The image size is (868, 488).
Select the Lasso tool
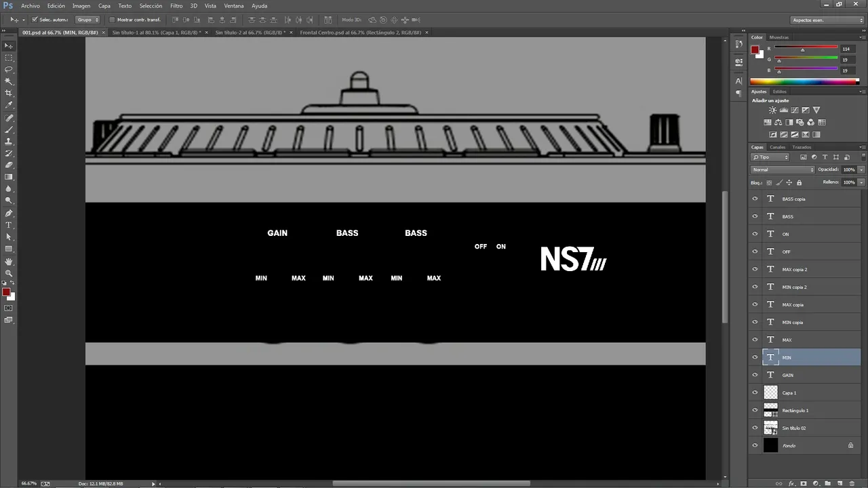tap(9, 69)
